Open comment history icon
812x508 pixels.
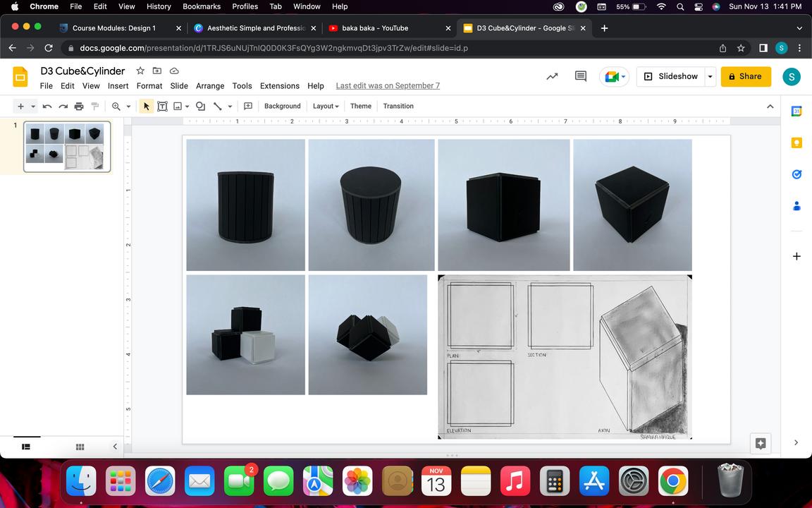(x=581, y=76)
